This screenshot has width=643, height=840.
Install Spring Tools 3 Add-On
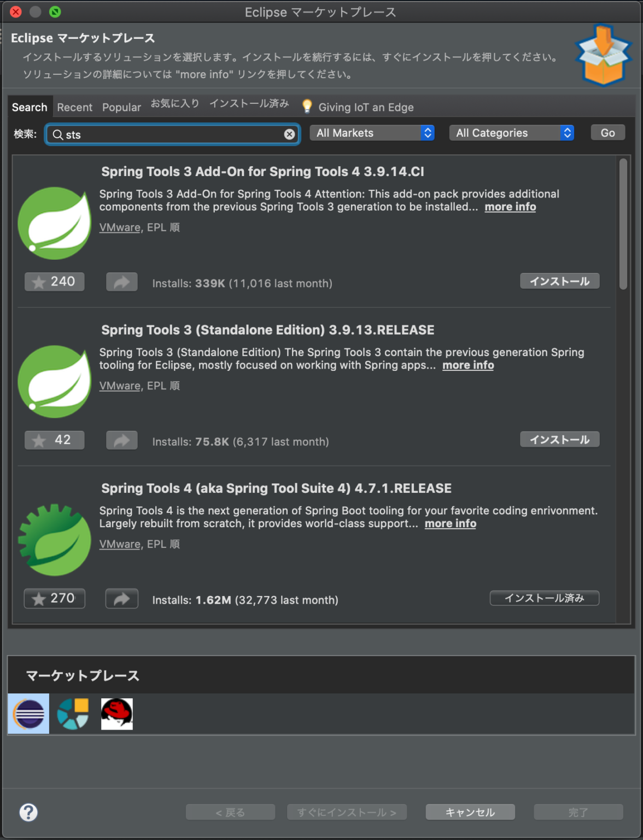pos(559,281)
